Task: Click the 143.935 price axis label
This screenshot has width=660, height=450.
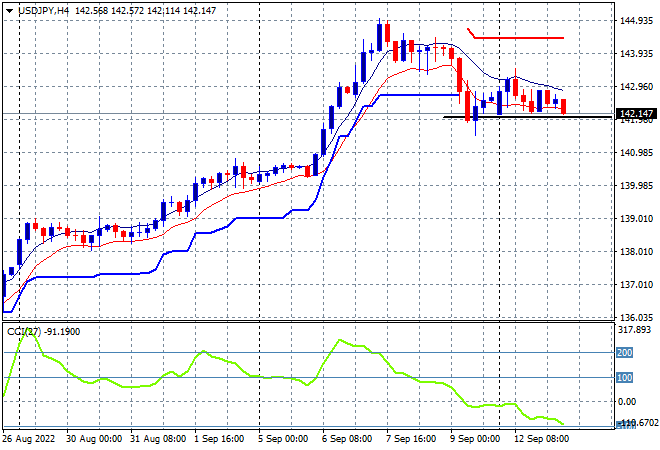Action: pos(636,53)
